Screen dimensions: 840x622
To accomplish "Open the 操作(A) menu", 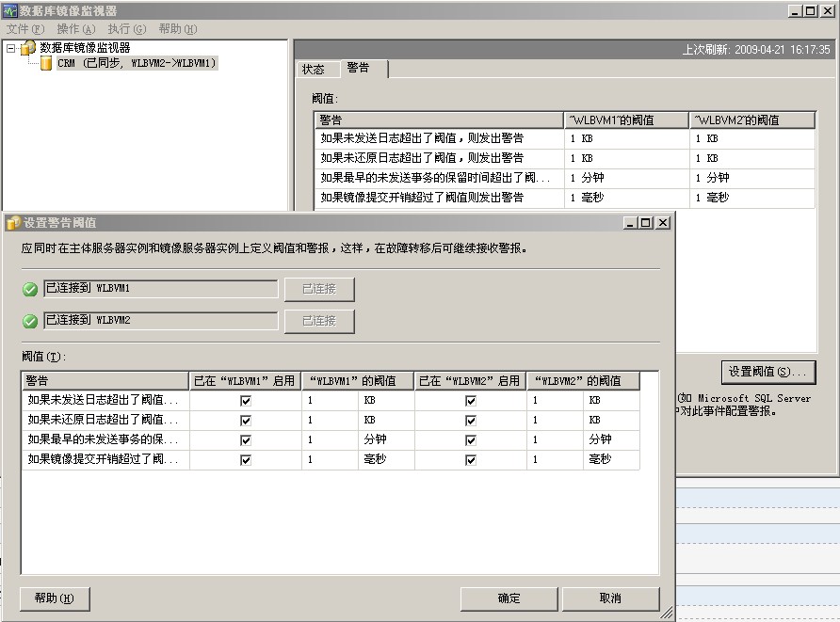I will point(75,29).
